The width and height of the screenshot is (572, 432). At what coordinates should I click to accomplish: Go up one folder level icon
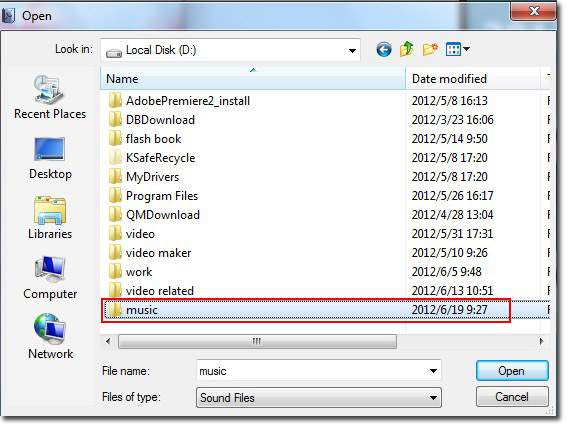click(407, 49)
